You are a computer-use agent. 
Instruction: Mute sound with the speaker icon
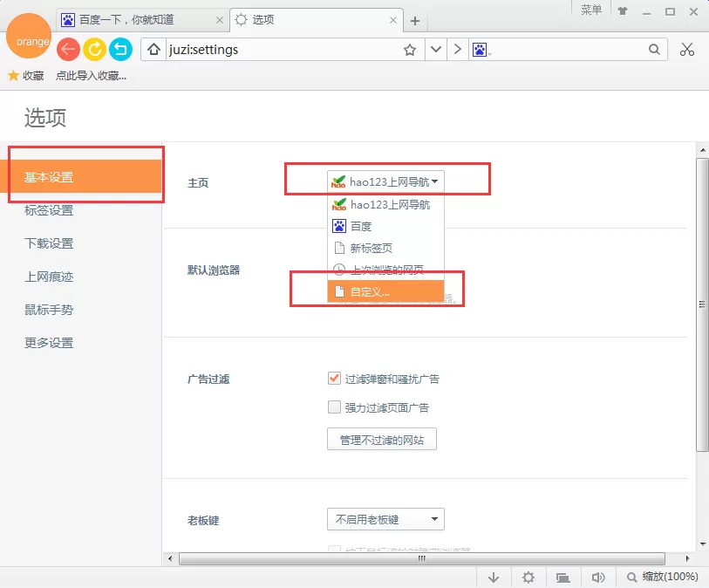[597, 578]
